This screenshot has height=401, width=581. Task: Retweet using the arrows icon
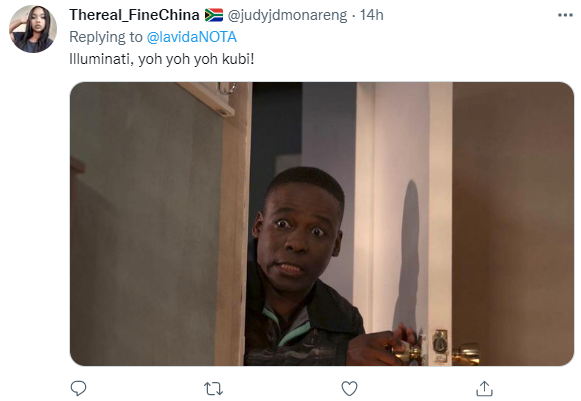[213, 389]
